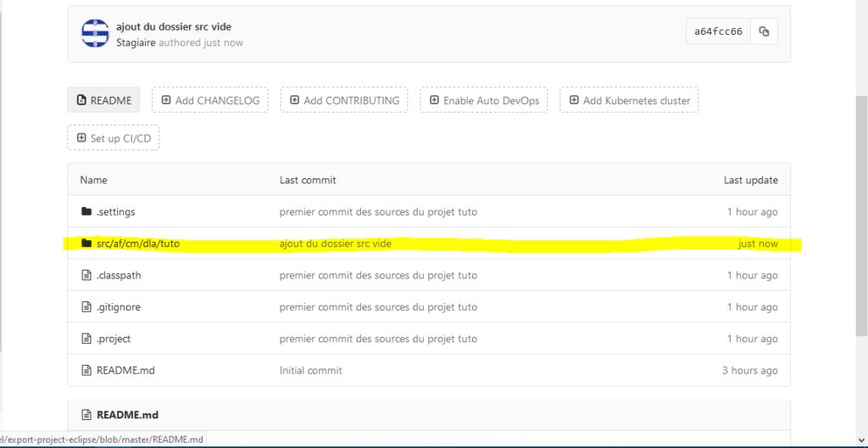This screenshot has height=448, width=868.
Task: Open the src/af/cm/dla/tuto folder
Action: [x=137, y=244]
